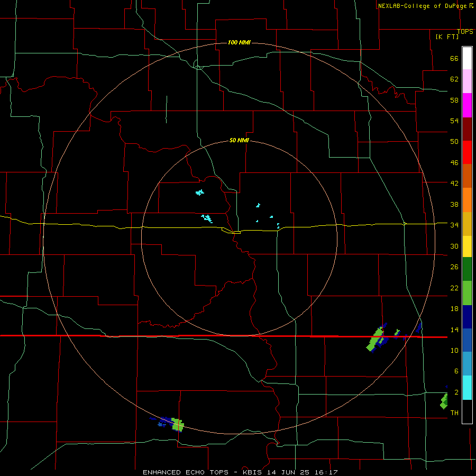Click the medium blue legend swatch near 10

click(x=467, y=340)
